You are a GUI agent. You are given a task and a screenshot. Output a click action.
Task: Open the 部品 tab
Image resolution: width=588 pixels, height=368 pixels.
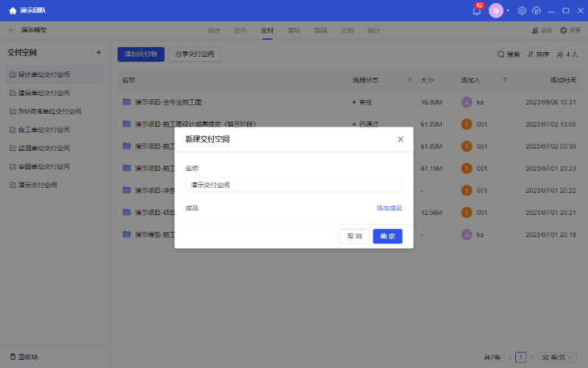pyautogui.click(x=320, y=30)
